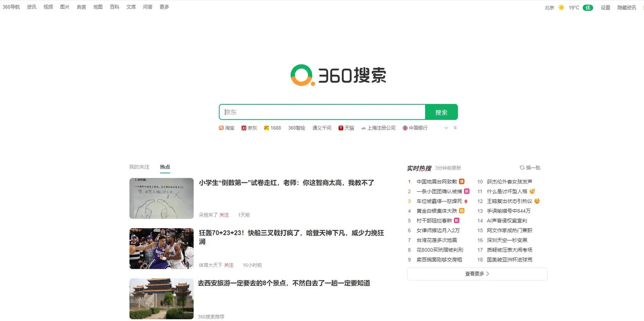Screen dimensions: 644x321
Task: Refresh hot searches via 换一批 icon
Action: point(522,168)
